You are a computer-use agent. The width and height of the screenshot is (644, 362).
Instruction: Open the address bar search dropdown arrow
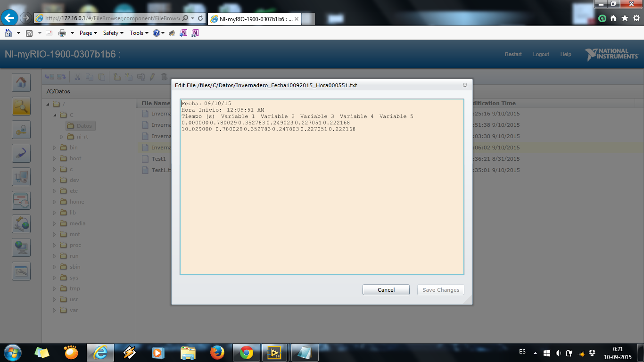[192, 18]
